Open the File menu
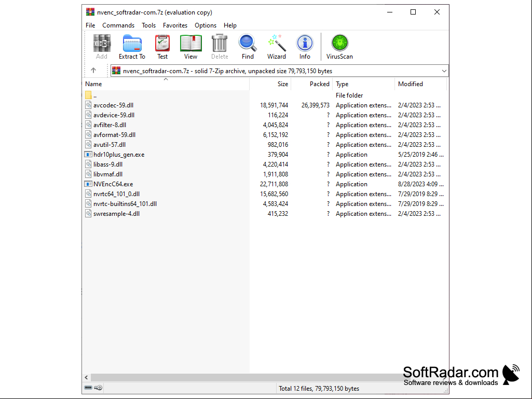The image size is (532, 399). point(90,25)
